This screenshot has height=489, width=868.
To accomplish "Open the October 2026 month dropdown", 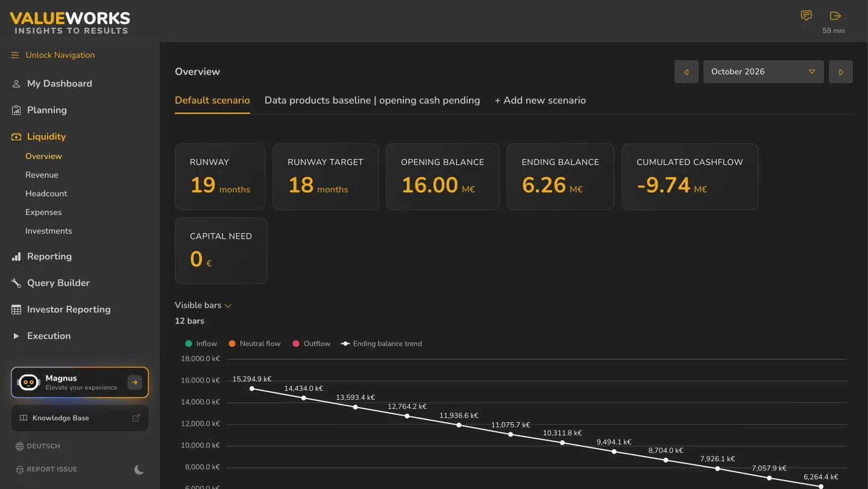I will click(763, 72).
